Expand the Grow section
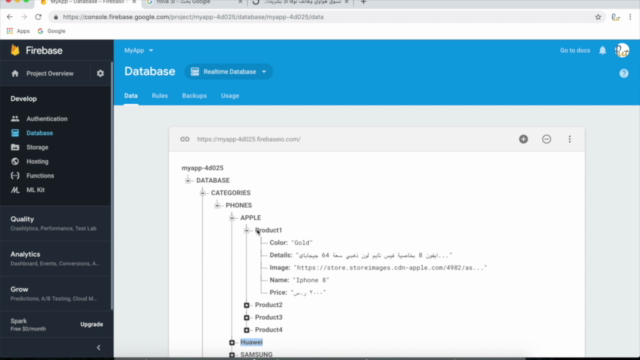This screenshot has width=640, height=360. pyautogui.click(x=55, y=293)
